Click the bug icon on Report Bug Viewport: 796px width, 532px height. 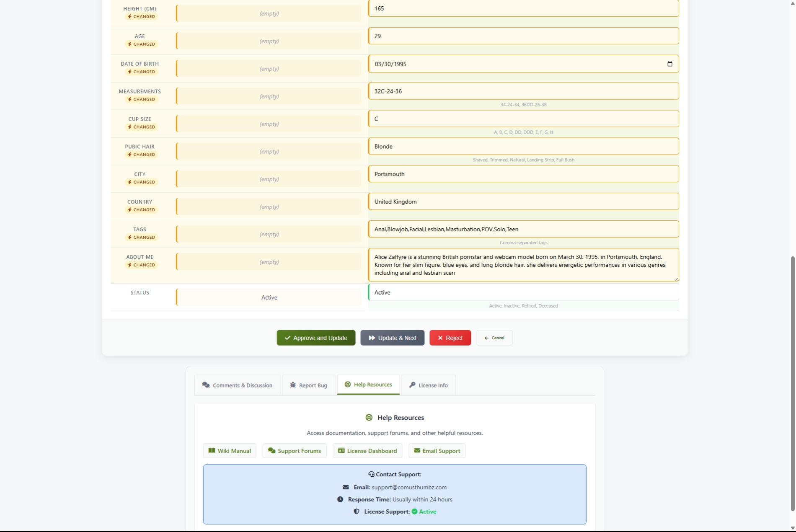293,385
